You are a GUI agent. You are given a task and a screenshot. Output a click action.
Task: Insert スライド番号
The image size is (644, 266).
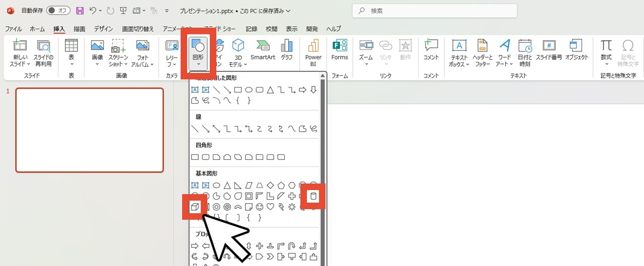tap(548, 50)
